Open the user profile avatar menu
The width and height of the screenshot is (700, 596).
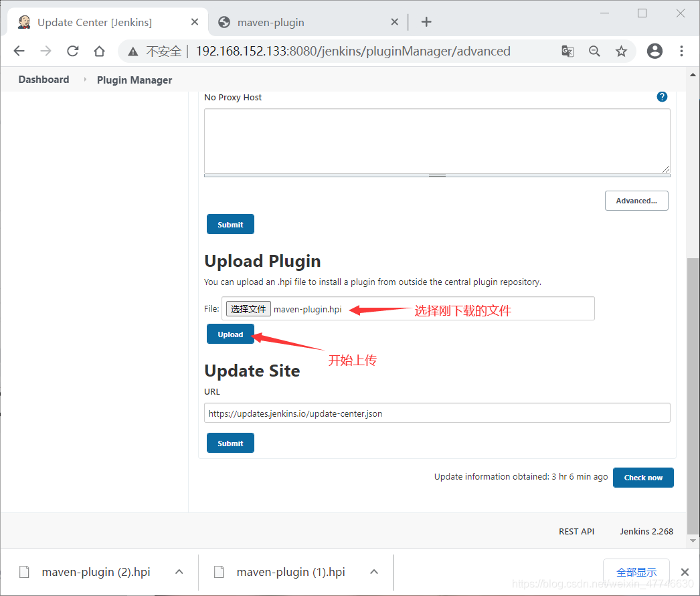pyautogui.click(x=654, y=52)
